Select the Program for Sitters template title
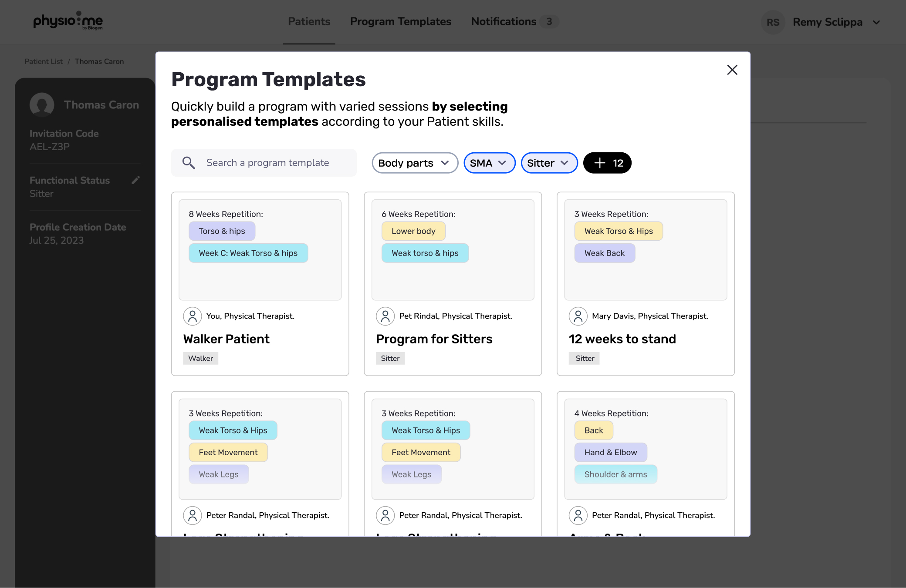906x588 pixels. [x=434, y=339]
